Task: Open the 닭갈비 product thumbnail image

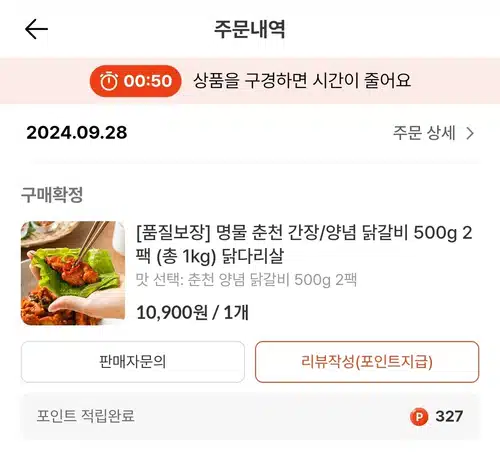Action: click(73, 273)
